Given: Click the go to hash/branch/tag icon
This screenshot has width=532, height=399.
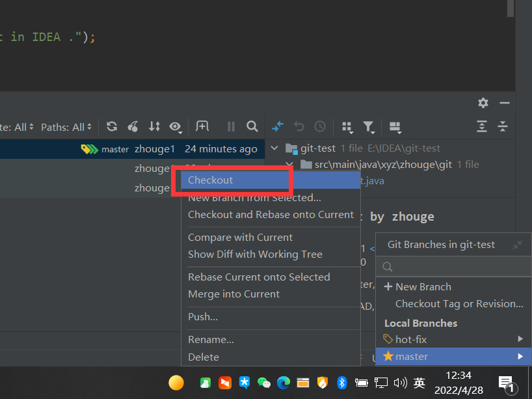Looking at the screenshot, I should [202, 126].
